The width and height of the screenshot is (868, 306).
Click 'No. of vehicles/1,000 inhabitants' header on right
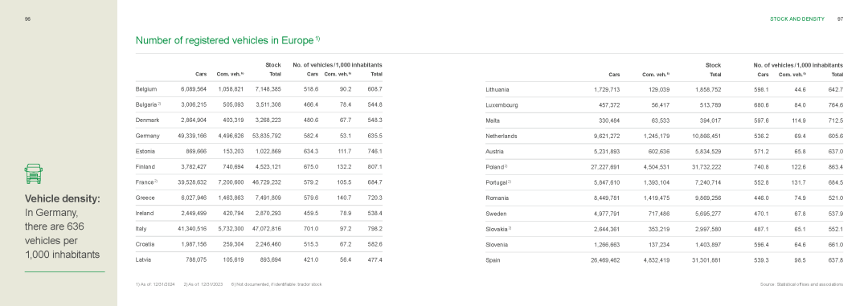(x=798, y=65)
